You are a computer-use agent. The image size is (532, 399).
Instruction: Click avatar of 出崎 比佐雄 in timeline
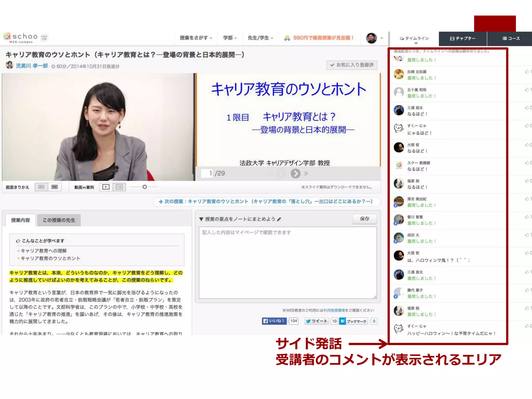(x=399, y=74)
